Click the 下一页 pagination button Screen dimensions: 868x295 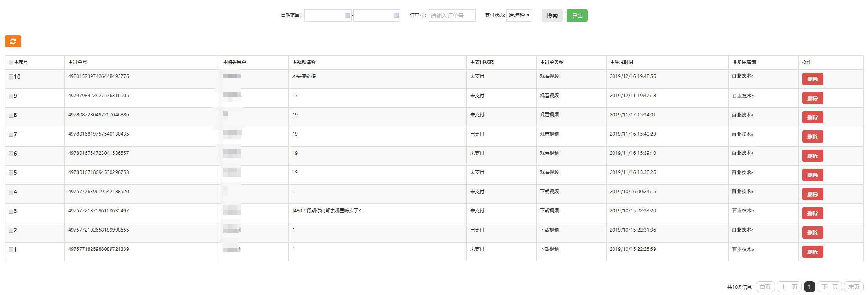(x=829, y=287)
